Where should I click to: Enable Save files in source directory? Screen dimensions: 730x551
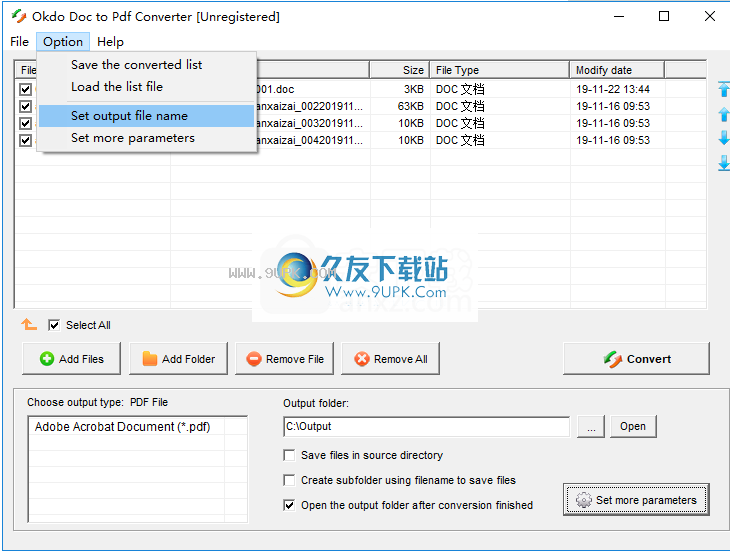point(289,455)
